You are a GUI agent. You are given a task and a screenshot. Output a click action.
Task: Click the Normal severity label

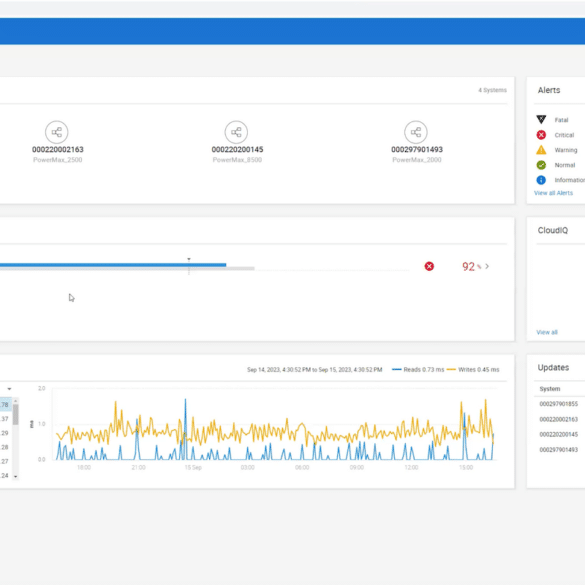click(564, 165)
